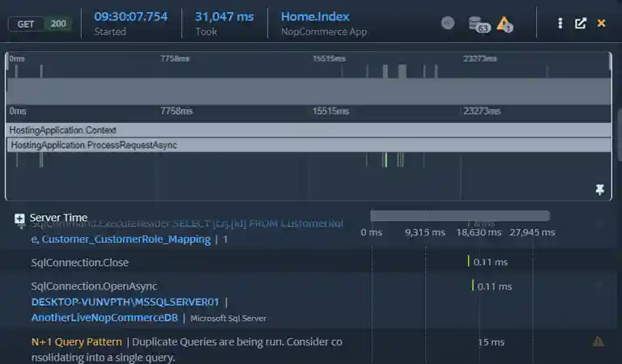Viewport: 622px width, 364px height.
Task: Click the NopCommerce App label
Action: (x=324, y=32)
